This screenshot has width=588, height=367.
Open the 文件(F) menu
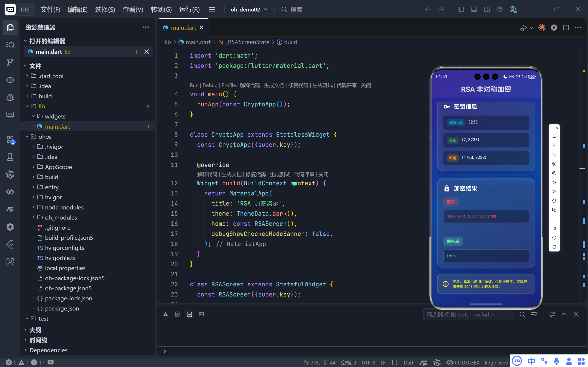tap(50, 9)
